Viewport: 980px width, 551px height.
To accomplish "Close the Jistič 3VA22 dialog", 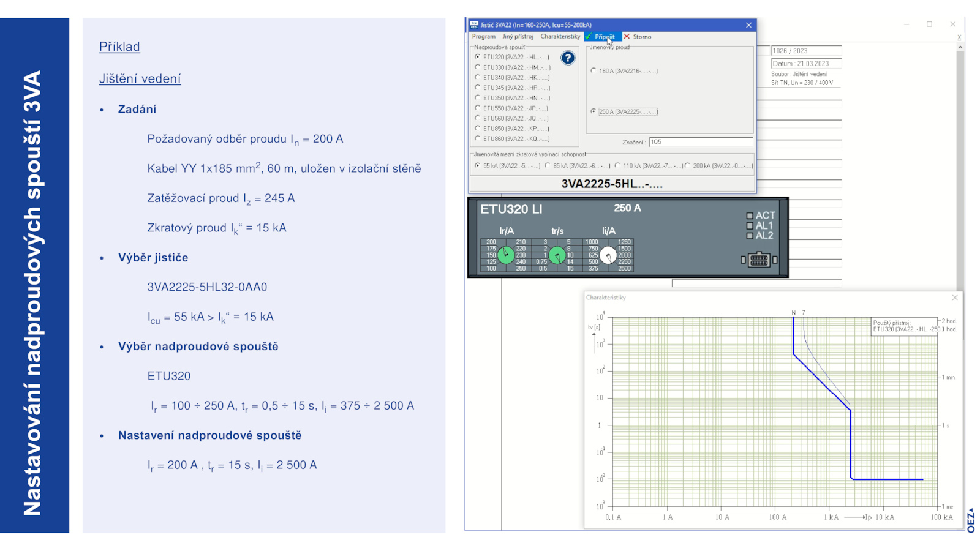I will (x=748, y=25).
